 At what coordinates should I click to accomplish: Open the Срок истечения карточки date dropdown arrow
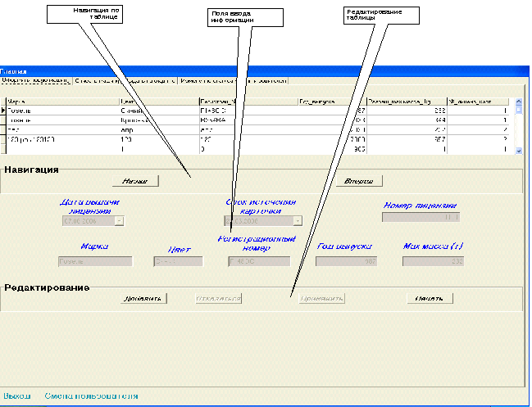[x=298, y=221]
